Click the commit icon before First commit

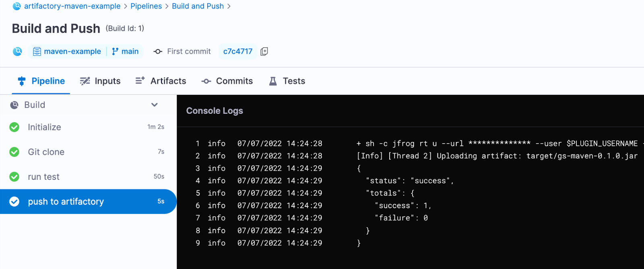coord(158,51)
